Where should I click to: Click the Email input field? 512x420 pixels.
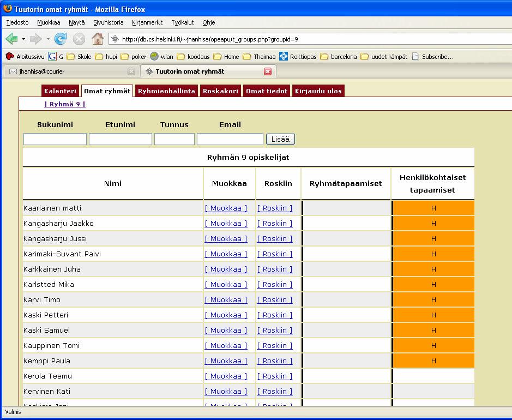(x=230, y=139)
